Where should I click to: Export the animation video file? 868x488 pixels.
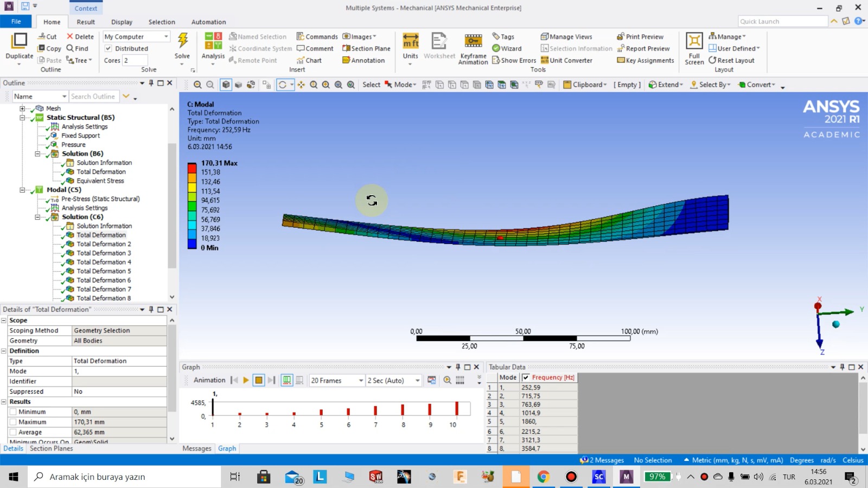tap(432, 380)
